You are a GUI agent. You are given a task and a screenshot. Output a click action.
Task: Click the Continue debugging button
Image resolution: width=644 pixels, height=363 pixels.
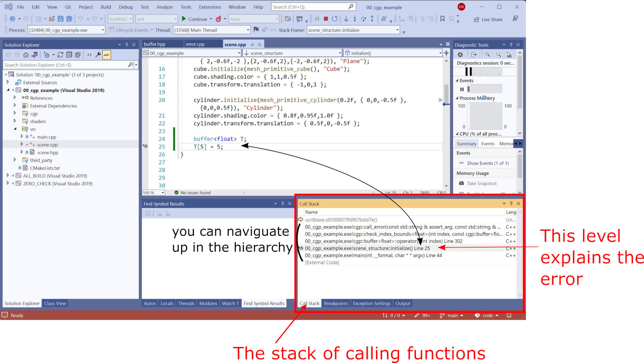(194, 19)
